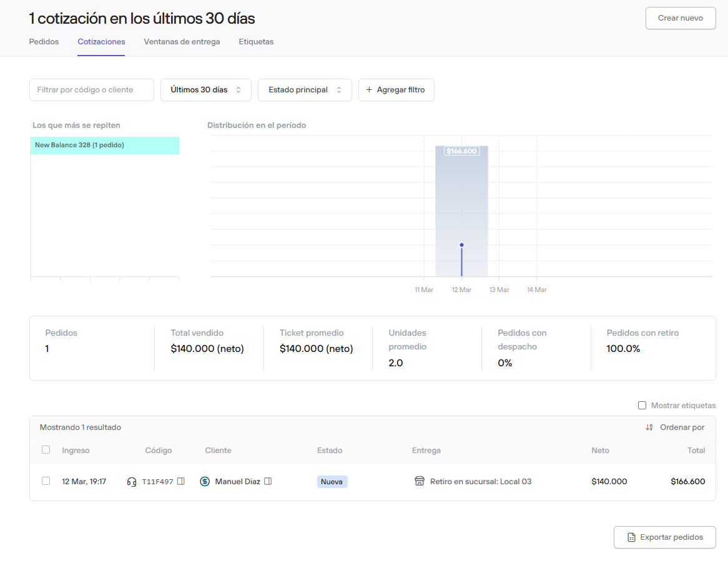Switch to the Pedidos tab
The image size is (728, 561).
tap(44, 42)
